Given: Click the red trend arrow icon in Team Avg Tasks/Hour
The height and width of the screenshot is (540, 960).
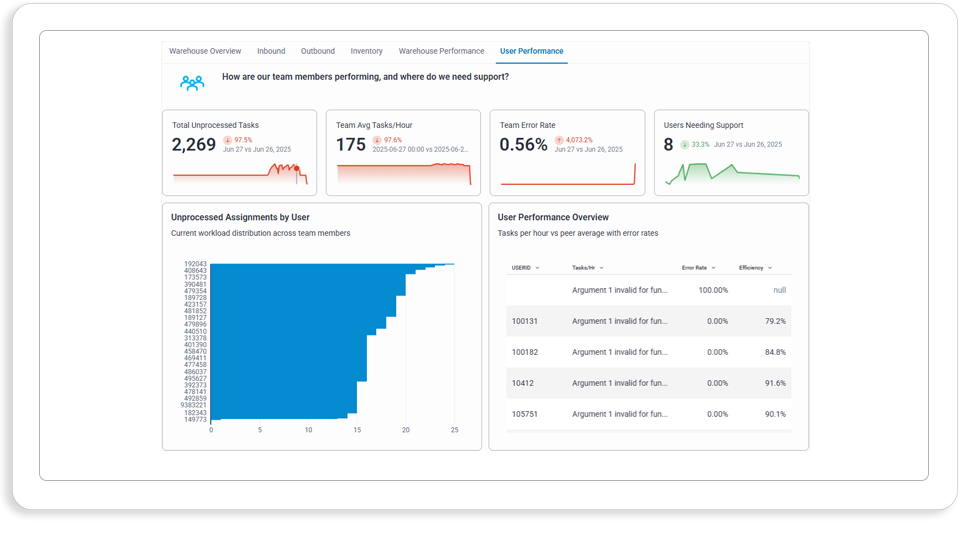Looking at the screenshot, I should click(x=377, y=140).
